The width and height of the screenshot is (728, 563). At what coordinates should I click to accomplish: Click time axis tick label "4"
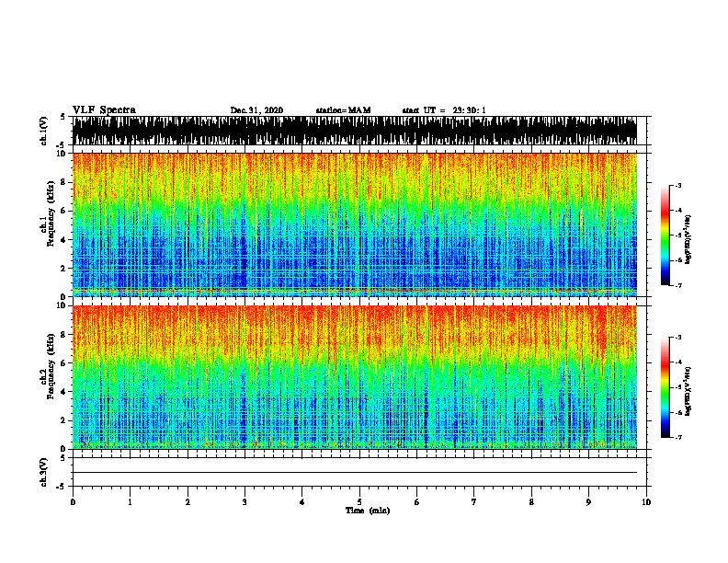302,502
